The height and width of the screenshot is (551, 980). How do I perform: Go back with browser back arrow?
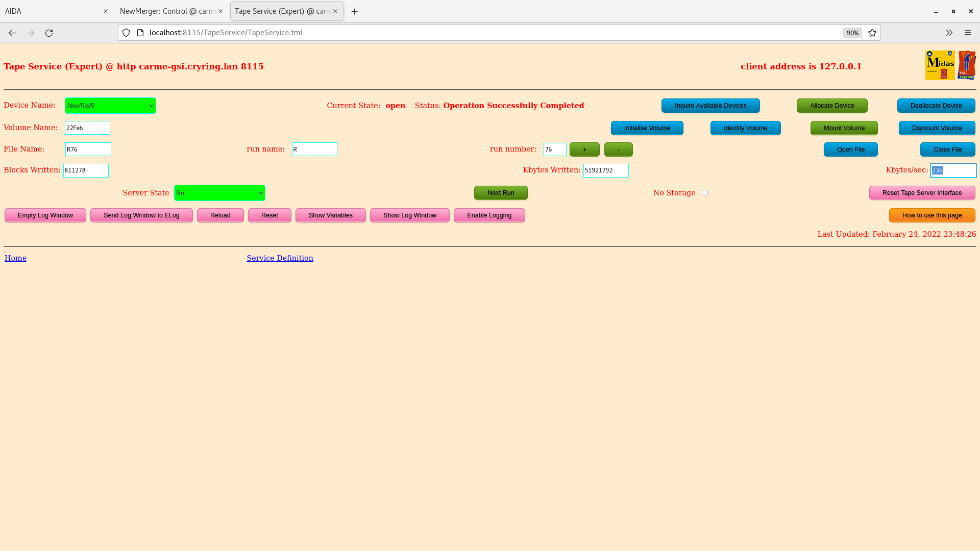12,33
